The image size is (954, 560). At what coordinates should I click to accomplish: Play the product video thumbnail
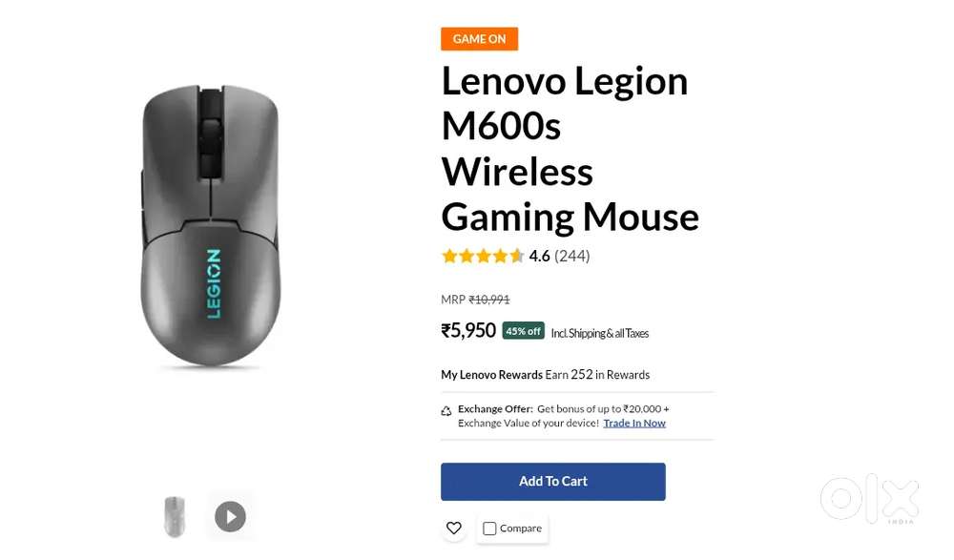click(x=229, y=516)
